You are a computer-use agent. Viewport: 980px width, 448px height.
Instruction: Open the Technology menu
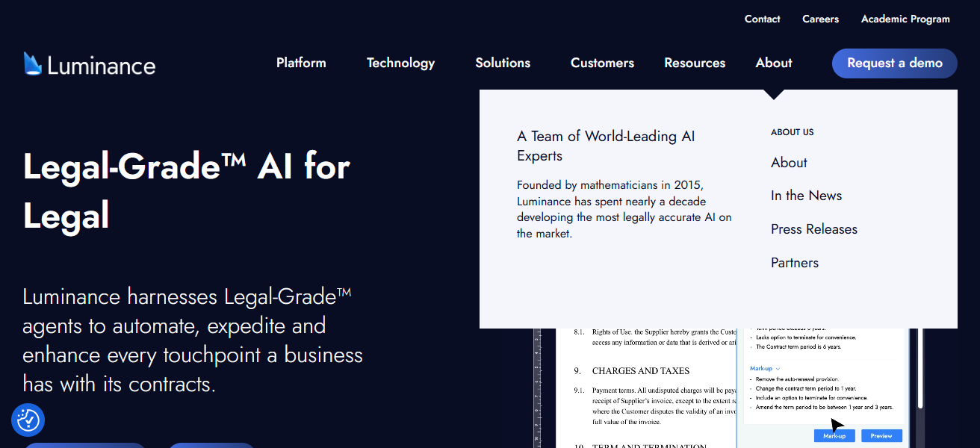point(400,63)
